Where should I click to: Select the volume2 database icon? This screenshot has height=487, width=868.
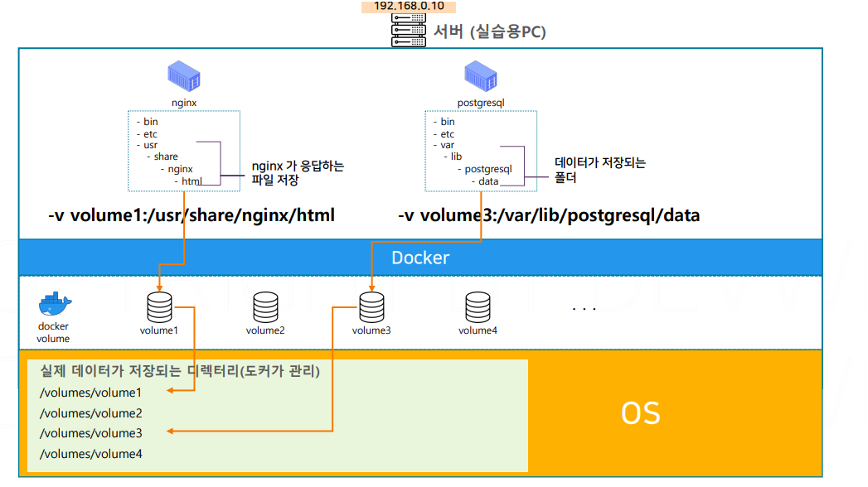click(x=266, y=307)
